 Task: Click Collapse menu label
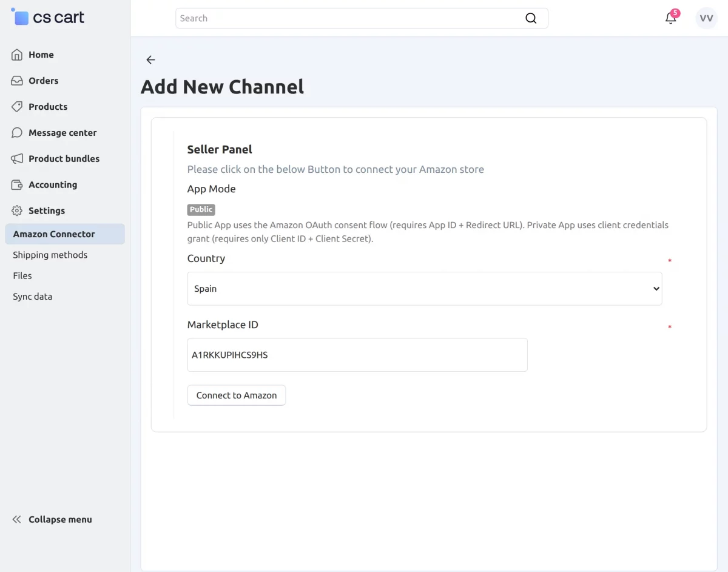point(60,519)
